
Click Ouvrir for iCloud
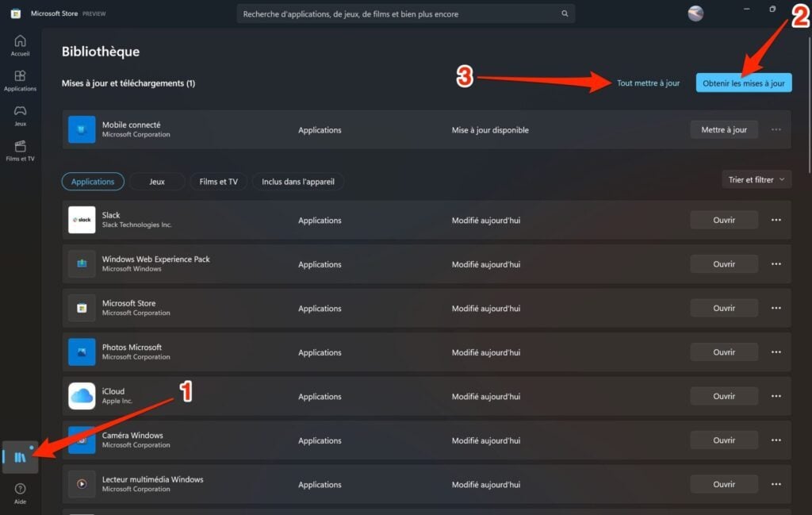tap(724, 396)
